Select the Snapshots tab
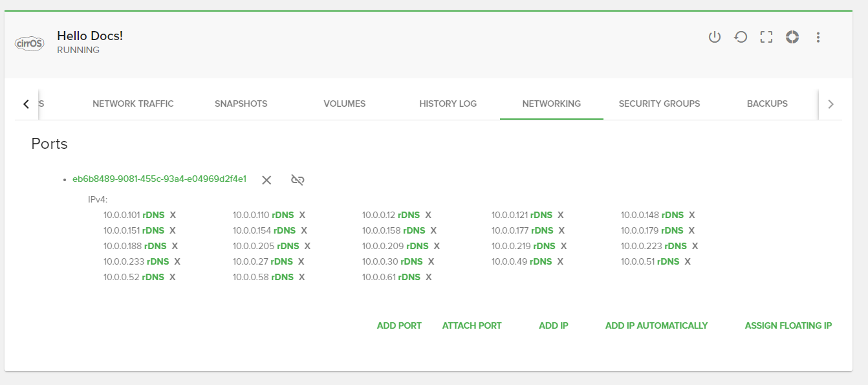The width and height of the screenshot is (868, 385). [x=241, y=104]
